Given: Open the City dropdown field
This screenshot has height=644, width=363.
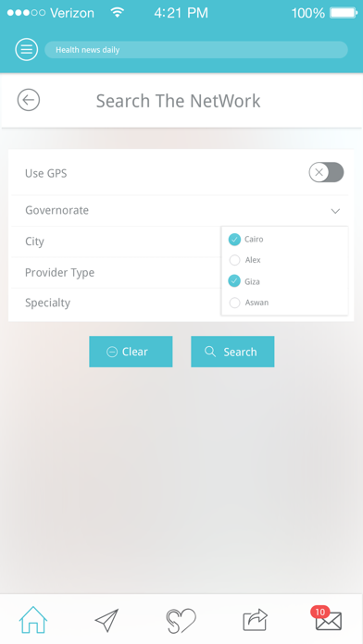Looking at the screenshot, I should click(x=116, y=241).
